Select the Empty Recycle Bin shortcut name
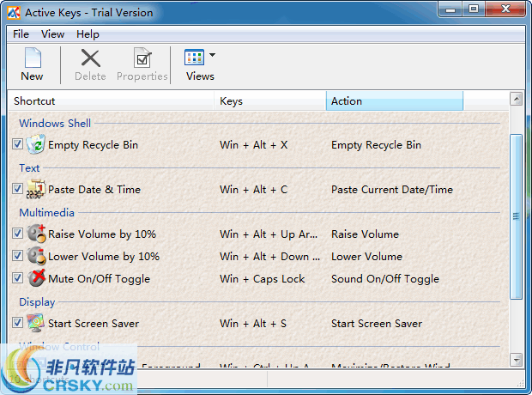Screen dimensions: 532x395 (x=93, y=145)
